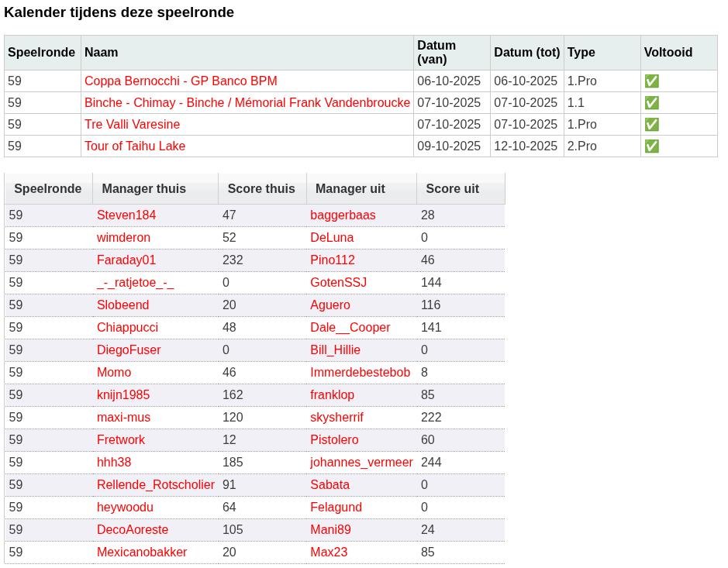Viewport: 728px width, 568px height.
Task: Click the GotenSSJ manager link
Action: click(339, 282)
